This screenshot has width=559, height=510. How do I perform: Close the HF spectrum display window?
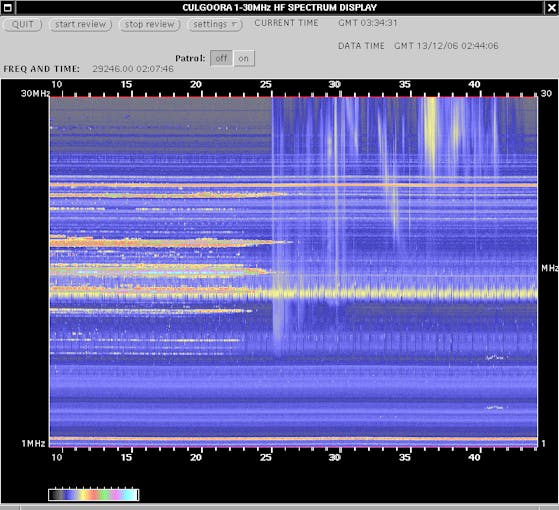coord(551,7)
